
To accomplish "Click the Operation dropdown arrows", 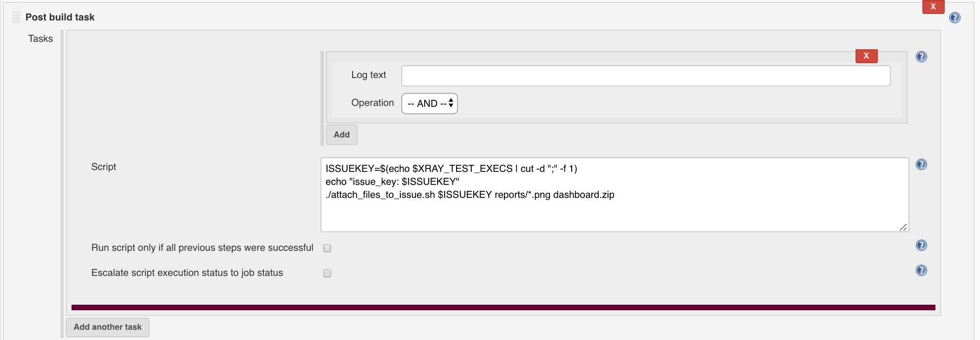I will [451, 103].
